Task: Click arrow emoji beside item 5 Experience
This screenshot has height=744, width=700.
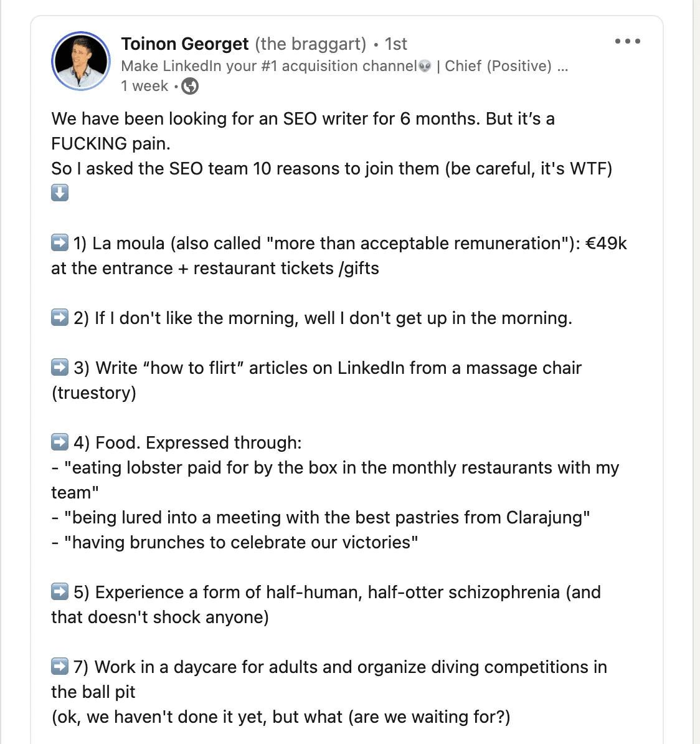Action: point(60,592)
